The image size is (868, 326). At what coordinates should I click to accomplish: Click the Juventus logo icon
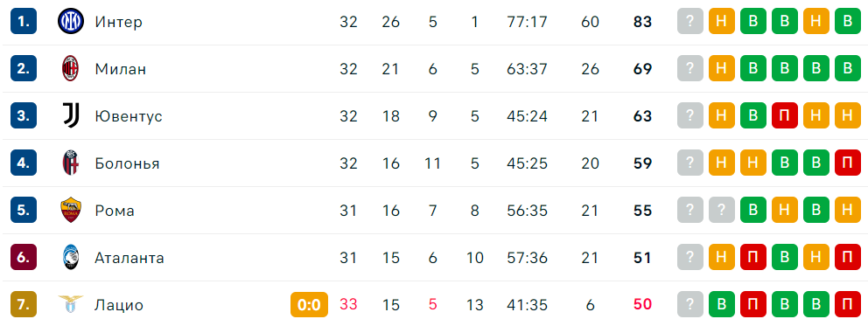pos(71,116)
